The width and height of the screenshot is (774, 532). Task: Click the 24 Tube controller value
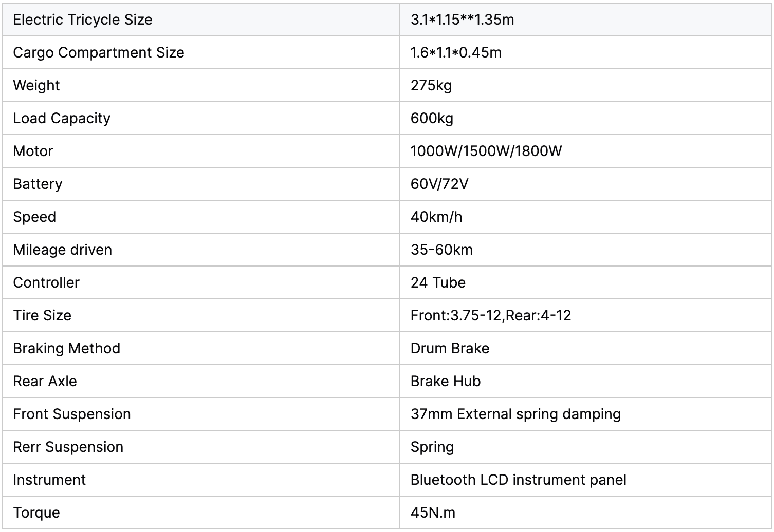coord(438,282)
